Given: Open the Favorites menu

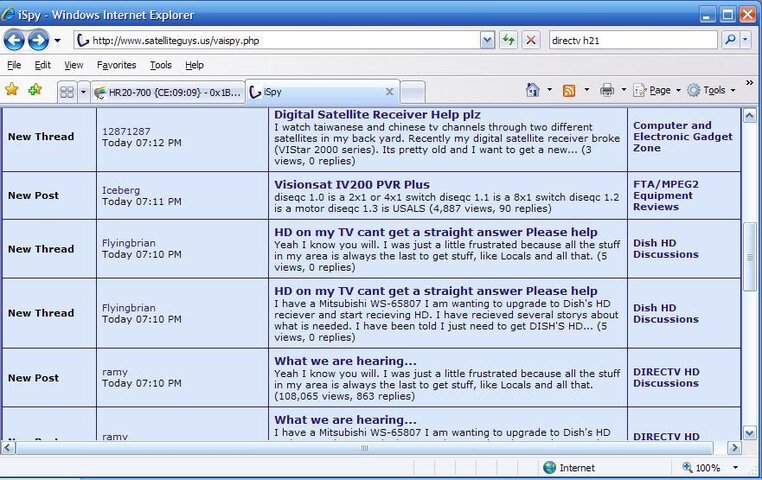Looking at the screenshot, I should (116, 65).
